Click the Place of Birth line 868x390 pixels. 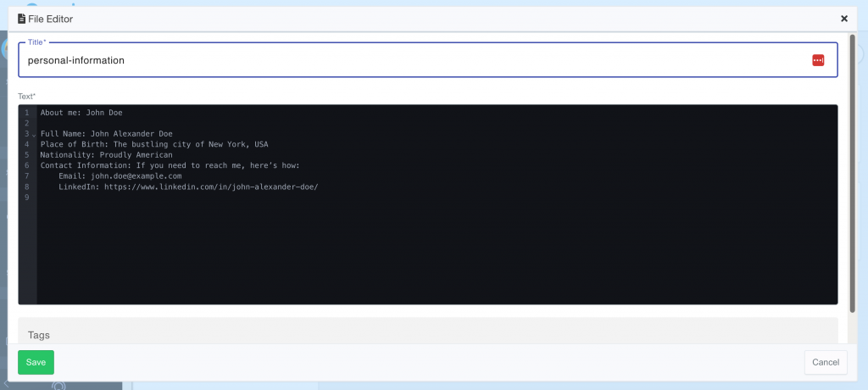[153, 144]
